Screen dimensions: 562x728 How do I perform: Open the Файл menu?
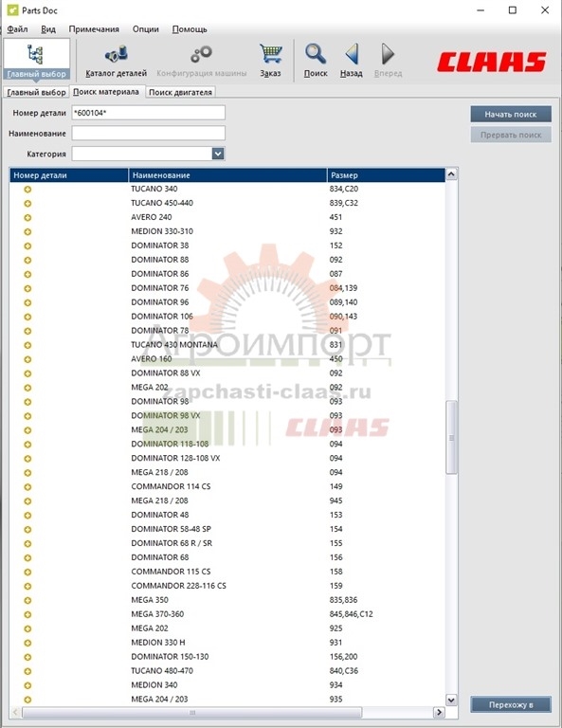point(17,29)
